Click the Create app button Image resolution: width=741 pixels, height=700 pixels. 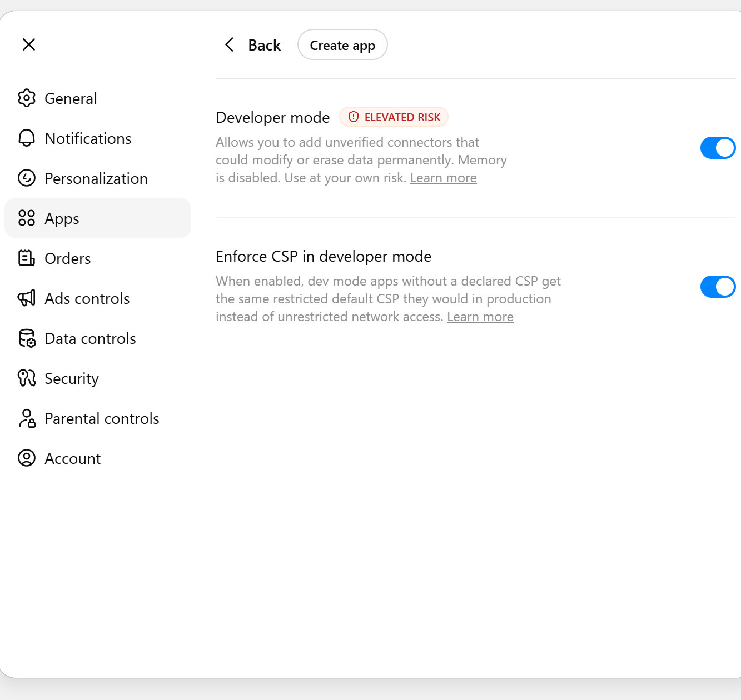[x=342, y=45]
